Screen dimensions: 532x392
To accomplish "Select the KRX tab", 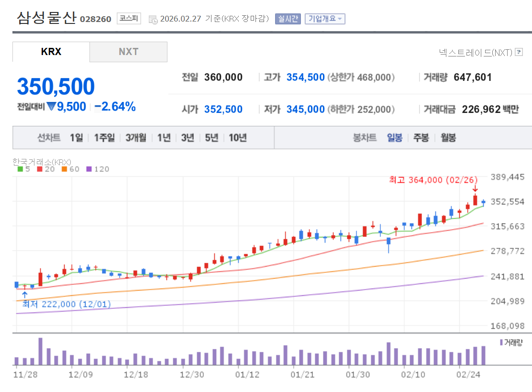I will pyautogui.click(x=50, y=52).
